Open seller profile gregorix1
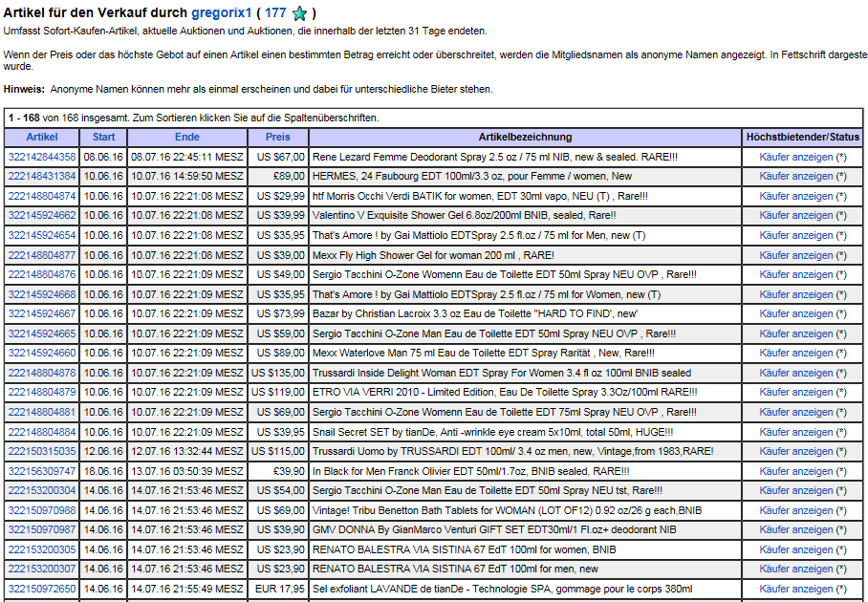The height and width of the screenshot is (602, 868). click(222, 12)
